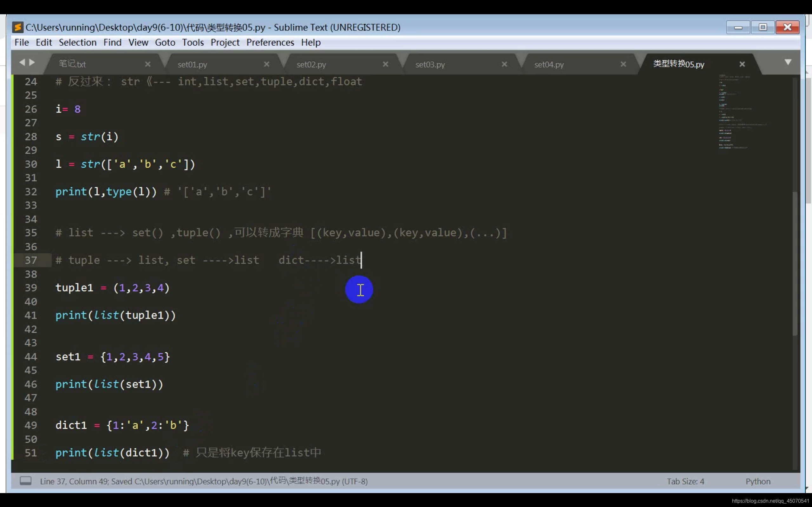
Task: Switch to the set03.py tab
Action: 430,64
